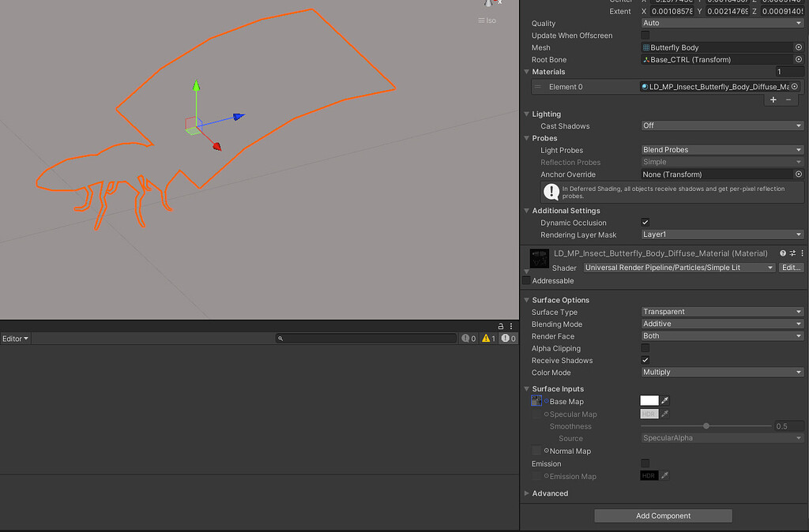Click the material preview thumbnail
Image resolution: width=809 pixels, height=532 pixels.
[x=539, y=257]
